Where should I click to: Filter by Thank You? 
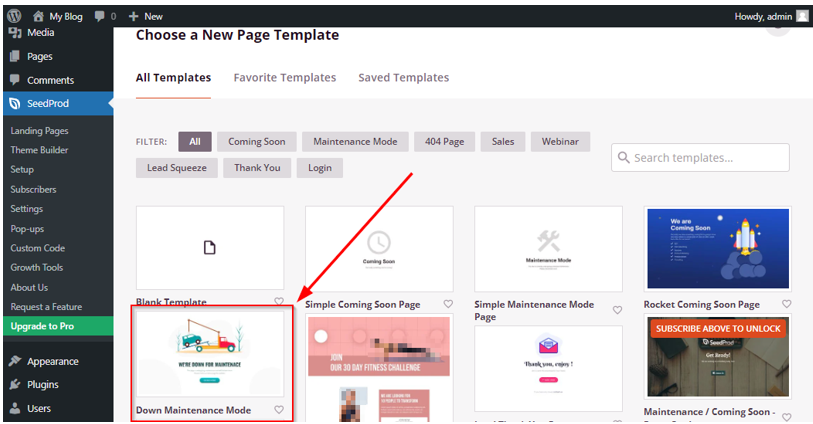257,168
